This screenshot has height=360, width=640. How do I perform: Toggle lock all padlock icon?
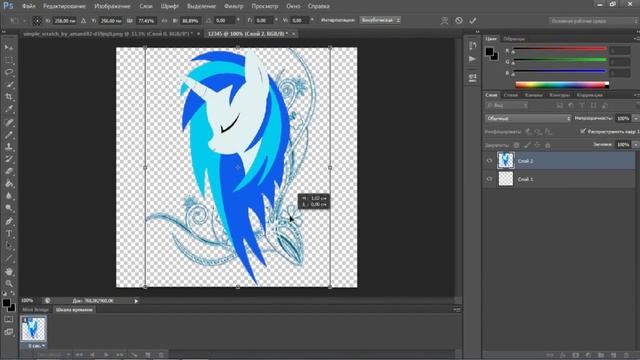point(548,145)
